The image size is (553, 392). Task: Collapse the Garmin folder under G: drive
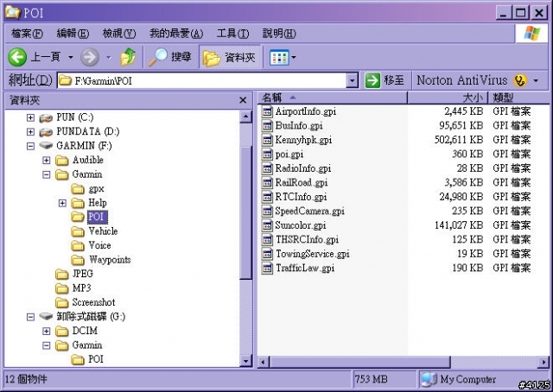46,345
